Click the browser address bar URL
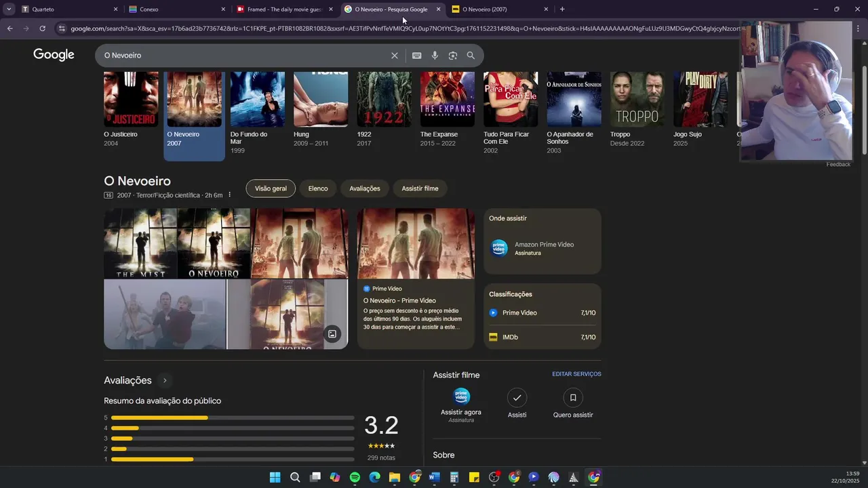This screenshot has width=868, height=488. pyautogui.click(x=403, y=28)
